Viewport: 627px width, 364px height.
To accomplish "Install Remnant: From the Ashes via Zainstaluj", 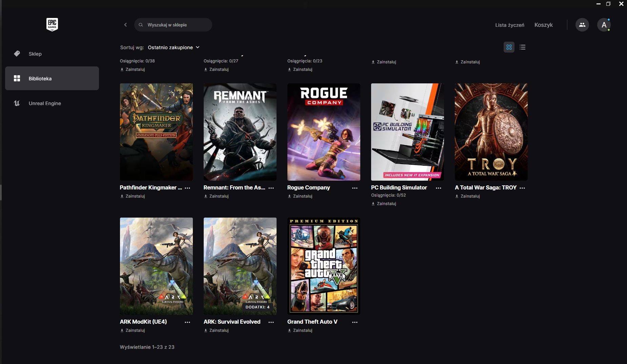I will click(x=216, y=196).
